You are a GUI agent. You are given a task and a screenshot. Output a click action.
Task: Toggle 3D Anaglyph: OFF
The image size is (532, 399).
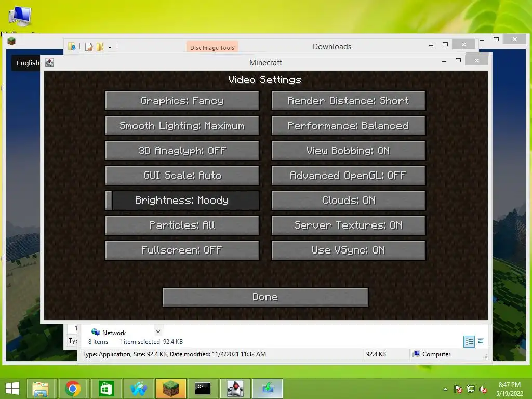(182, 151)
